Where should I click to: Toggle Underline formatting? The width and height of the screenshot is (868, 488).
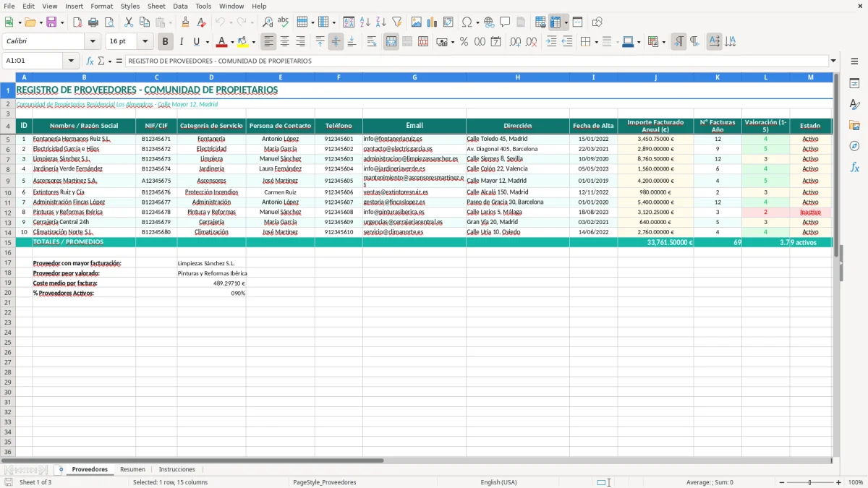196,42
